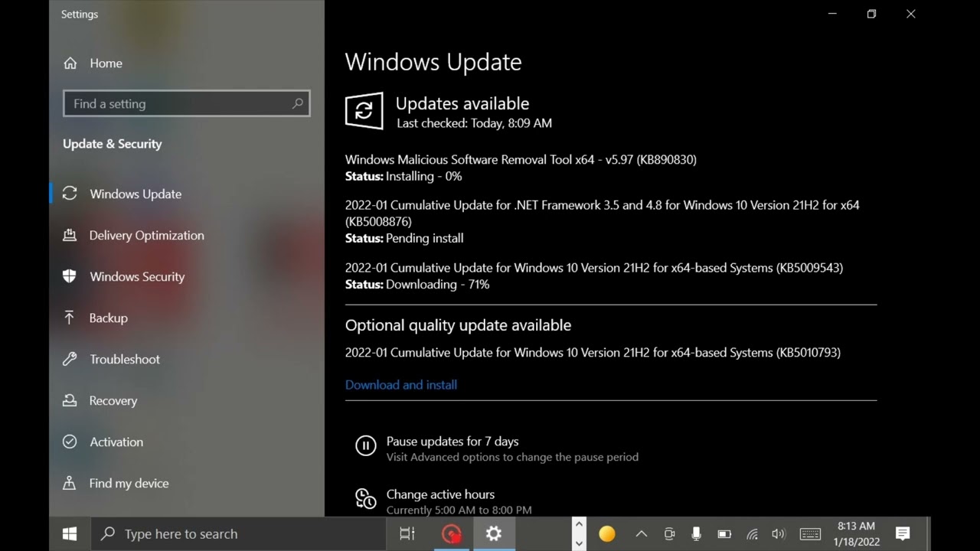980x551 pixels.
Task: Click Visit Advanced options pause period text
Action: click(x=512, y=457)
